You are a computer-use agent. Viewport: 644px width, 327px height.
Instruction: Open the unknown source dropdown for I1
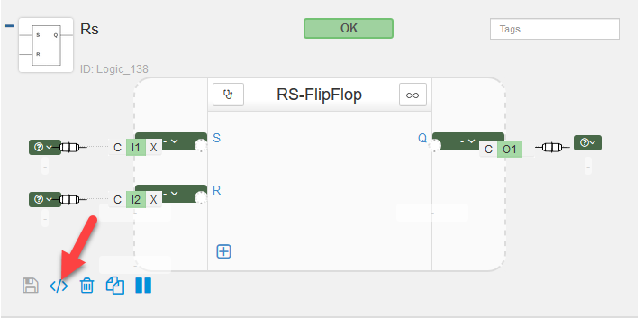[45, 147]
